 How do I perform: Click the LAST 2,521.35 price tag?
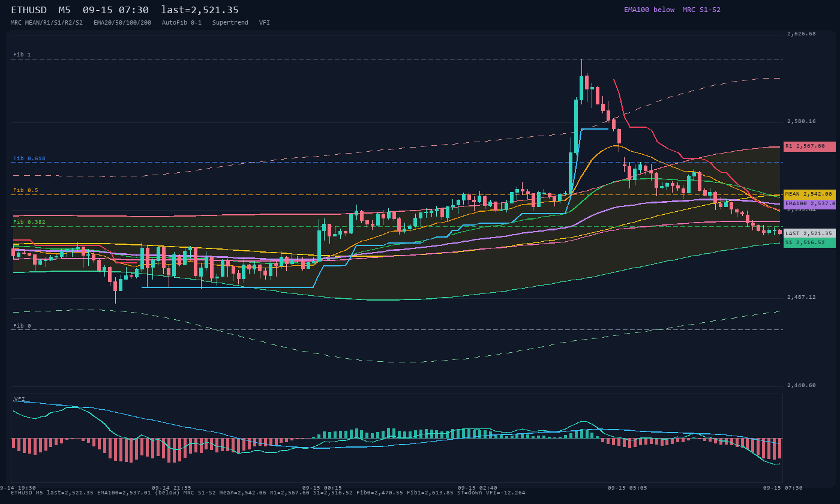(809, 233)
